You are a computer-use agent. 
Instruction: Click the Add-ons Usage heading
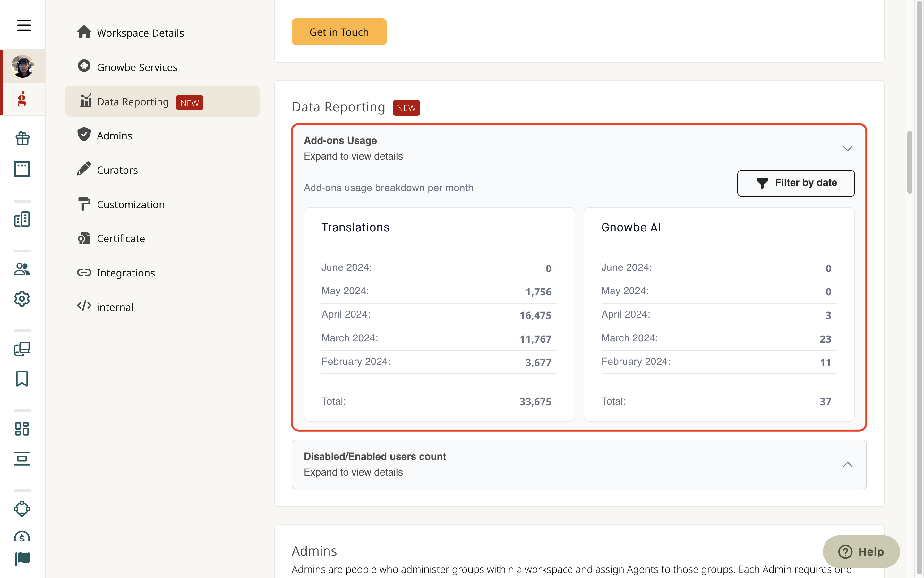tap(340, 140)
